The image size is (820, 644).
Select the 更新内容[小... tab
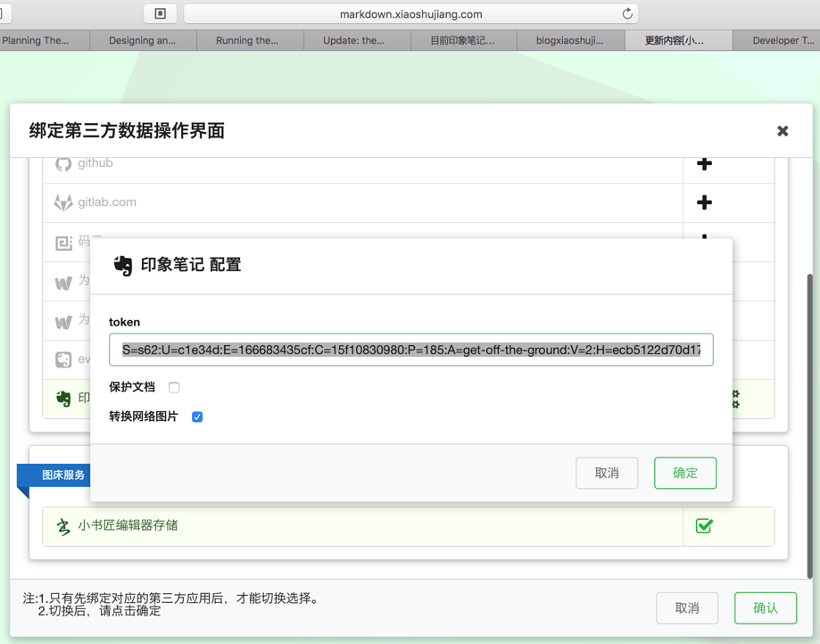click(x=678, y=40)
